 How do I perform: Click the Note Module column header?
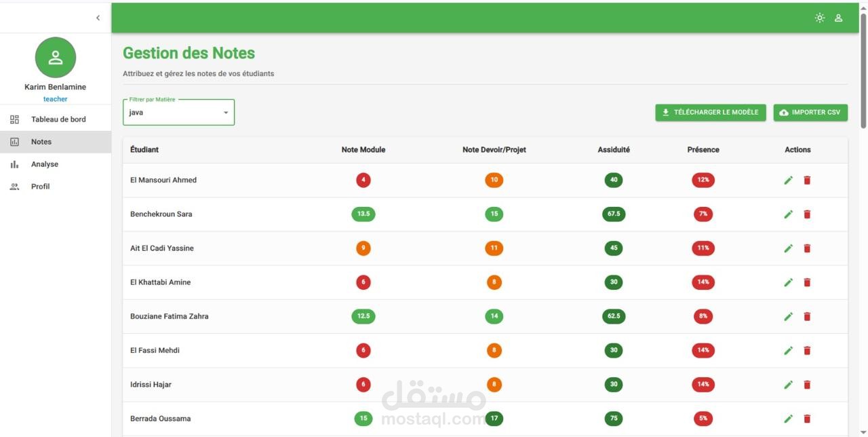pyautogui.click(x=363, y=150)
